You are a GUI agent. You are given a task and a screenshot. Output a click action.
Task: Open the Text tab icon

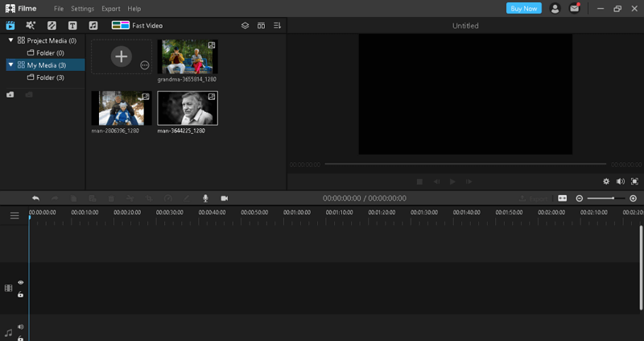72,26
